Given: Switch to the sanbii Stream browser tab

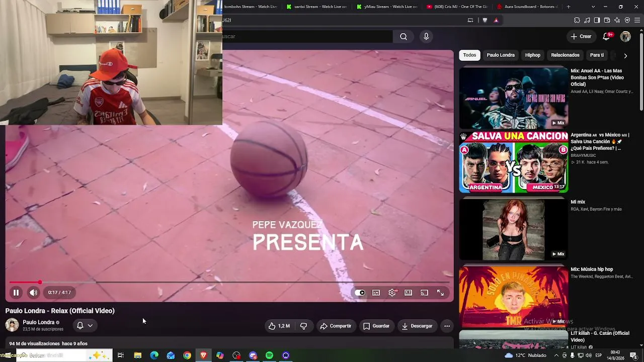Looking at the screenshot, I should click(316, 7).
